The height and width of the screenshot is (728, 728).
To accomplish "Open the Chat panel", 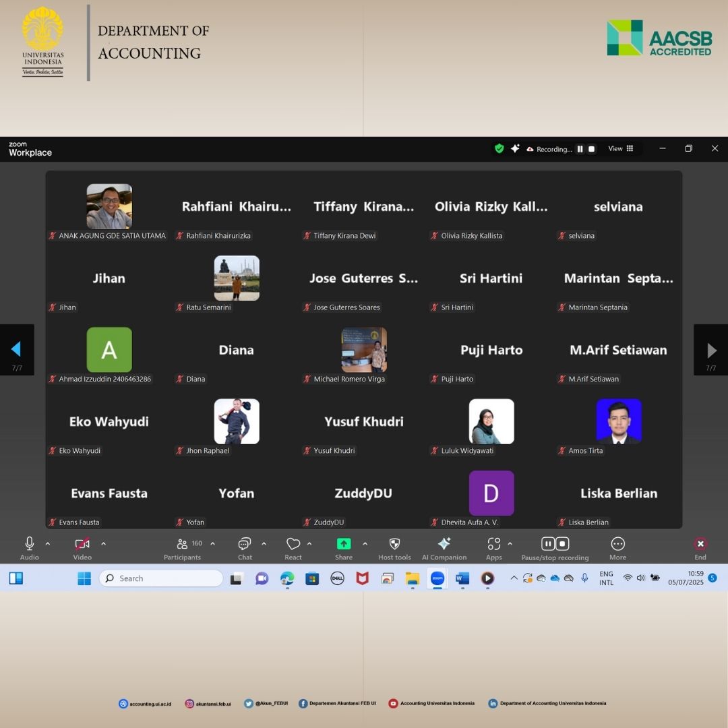I will 245,545.
